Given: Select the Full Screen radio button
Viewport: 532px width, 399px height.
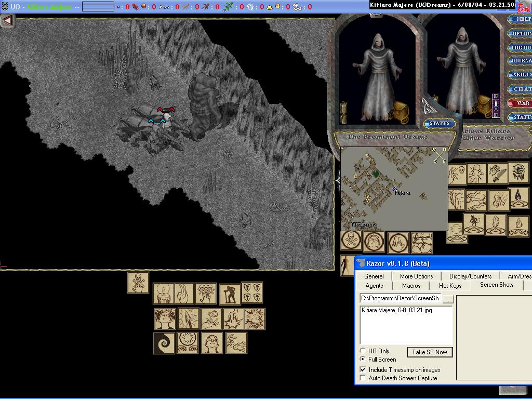Looking at the screenshot, I should tap(363, 359).
